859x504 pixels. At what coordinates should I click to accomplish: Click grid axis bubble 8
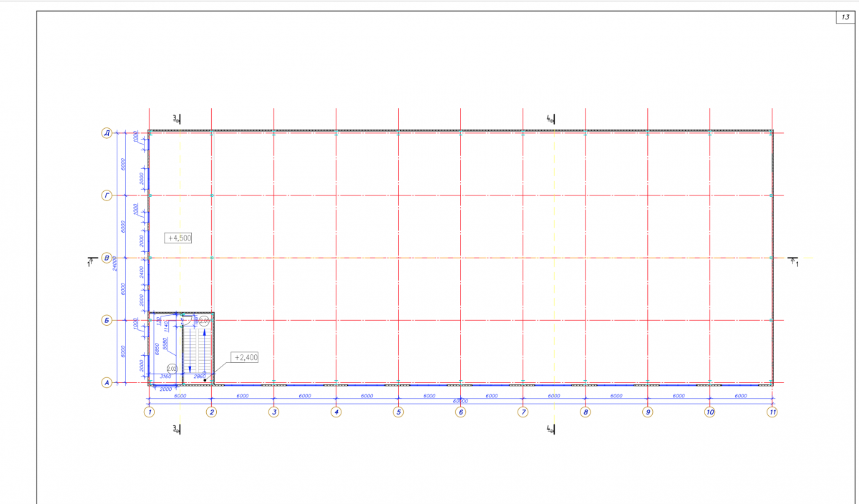[x=585, y=412]
